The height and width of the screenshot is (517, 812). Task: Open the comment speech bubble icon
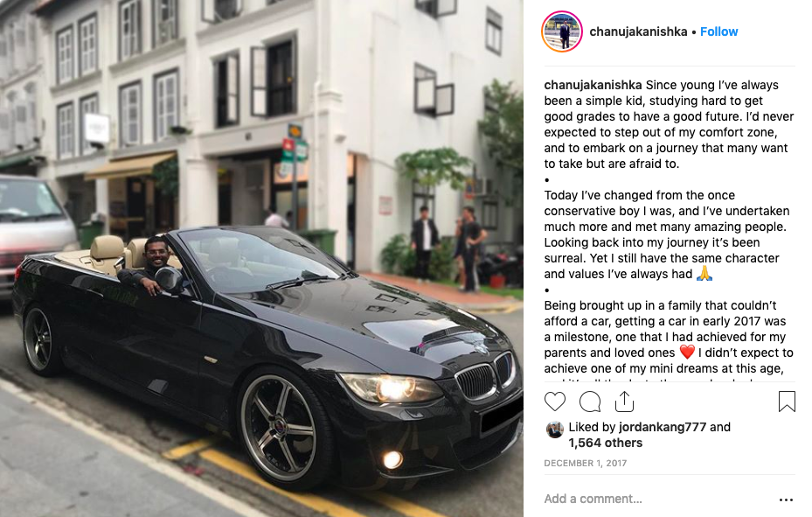(x=590, y=402)
